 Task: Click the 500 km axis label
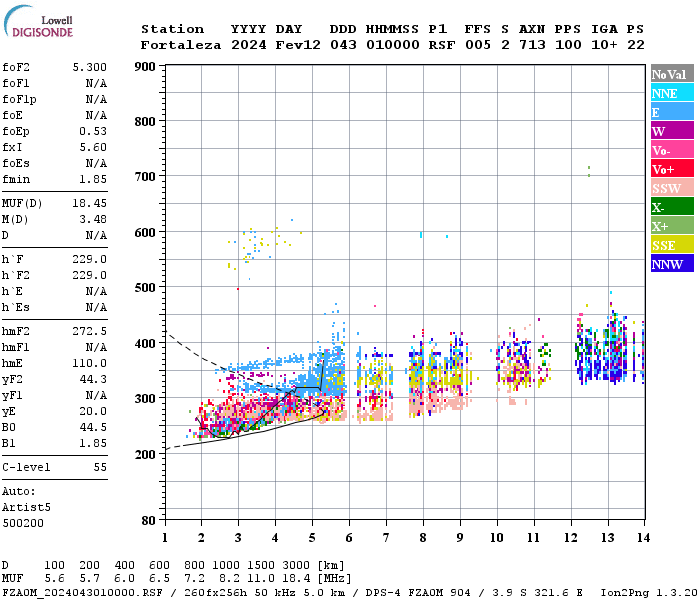tap(145, 288)
